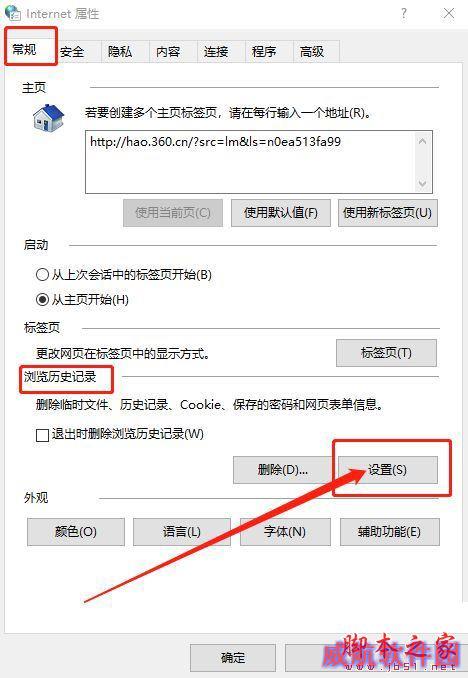The image size is (468, 678).
Task: Click into the homepage URL text box
Action: pyautogui.click(x=251, y=162)
